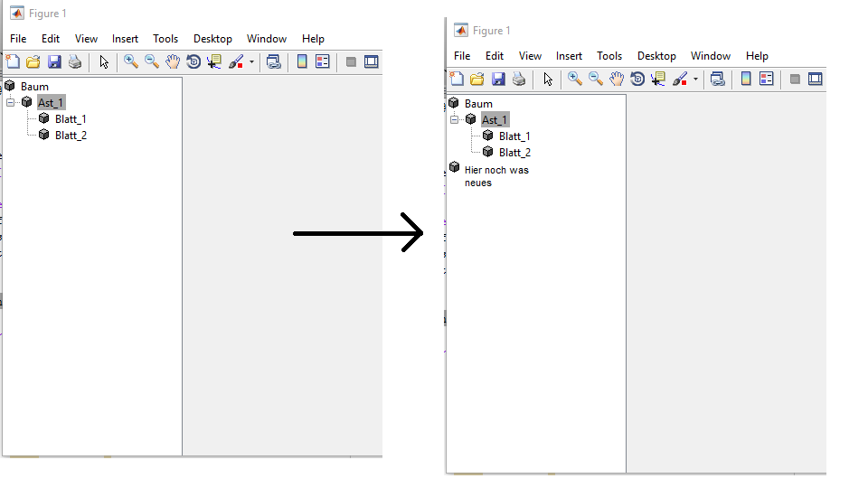Click Rotate 3D icon in left figure
This screenshot has width=868, height=488.
click(x=193, y=61)
